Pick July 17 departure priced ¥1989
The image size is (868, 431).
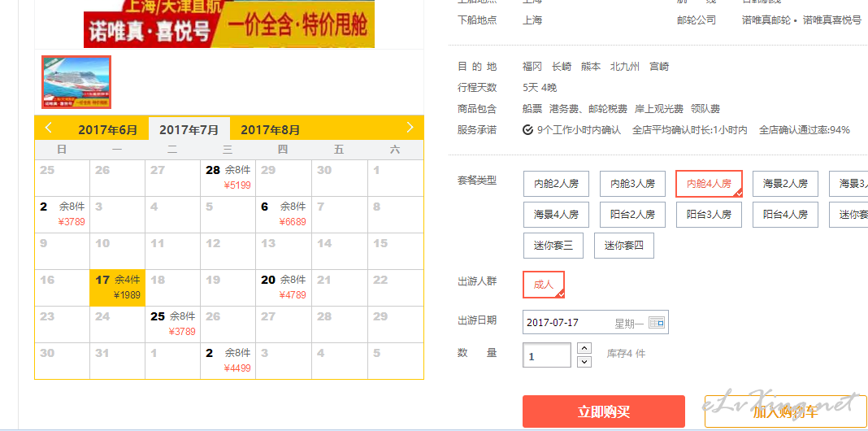(x=117, y=288)
